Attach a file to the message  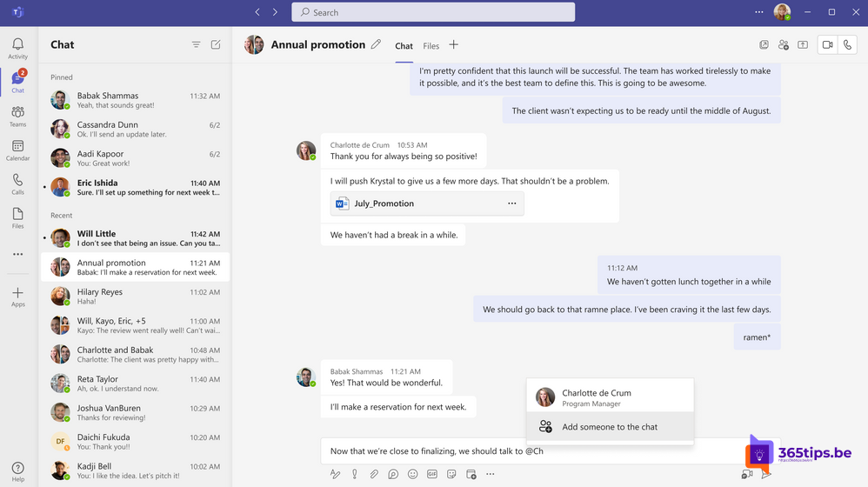point(374,474)
